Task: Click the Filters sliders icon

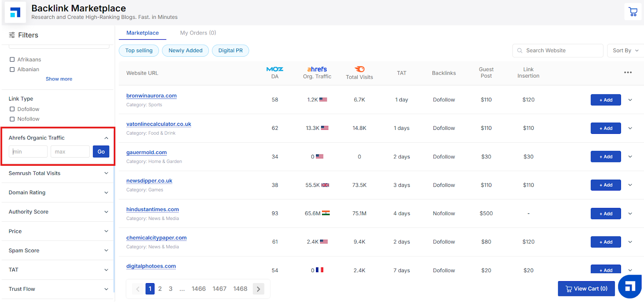Action: tap(12, 35)
